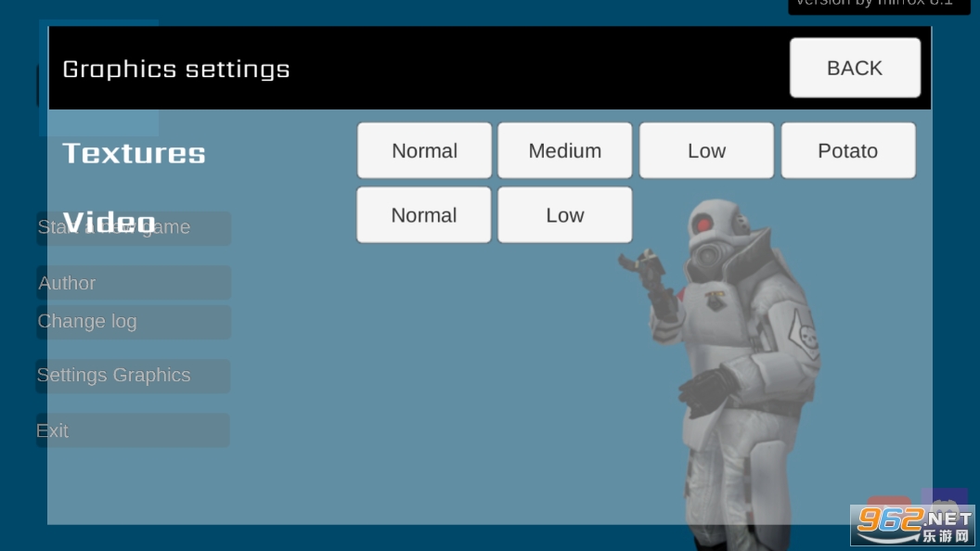This screenshot has height=551, width=980.
Task: Choose Medium texture quality
Action: [x=564, y=150]
